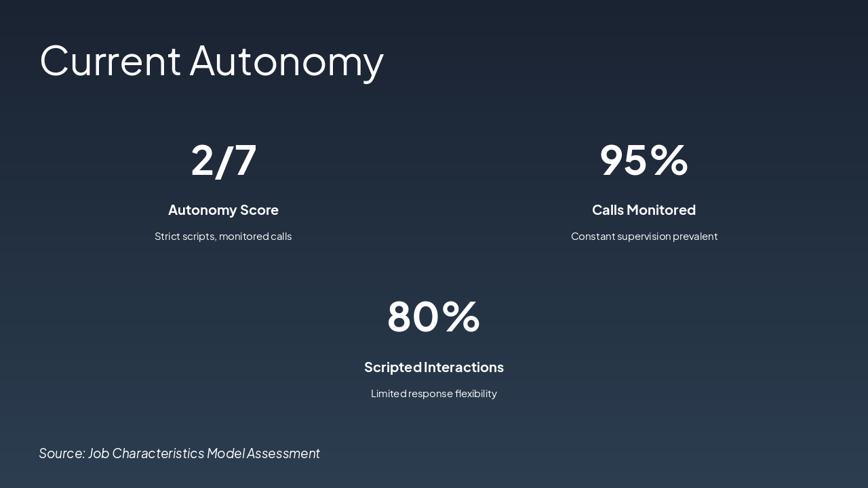
Task: Click the word "Score" under the 2/7 figure
Action: click(259, 210)
